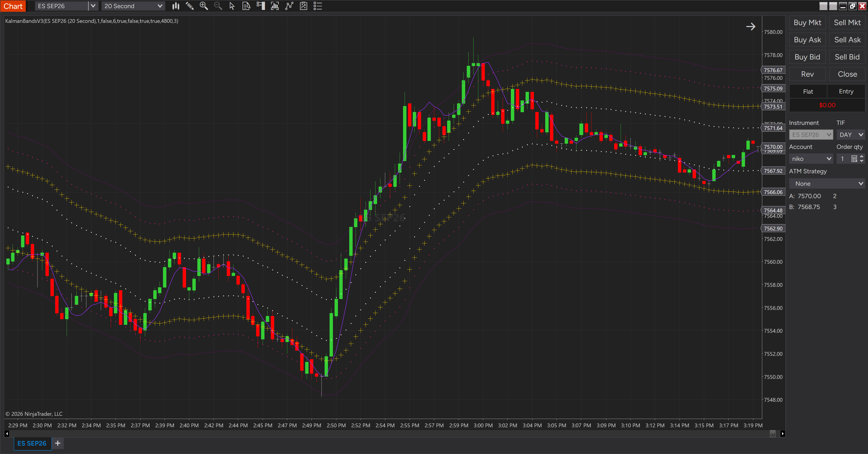Screen dimensions: 868x454
Task: Click the Buy Mkt button
Action: pyautogui.click(x=807, y=23)
